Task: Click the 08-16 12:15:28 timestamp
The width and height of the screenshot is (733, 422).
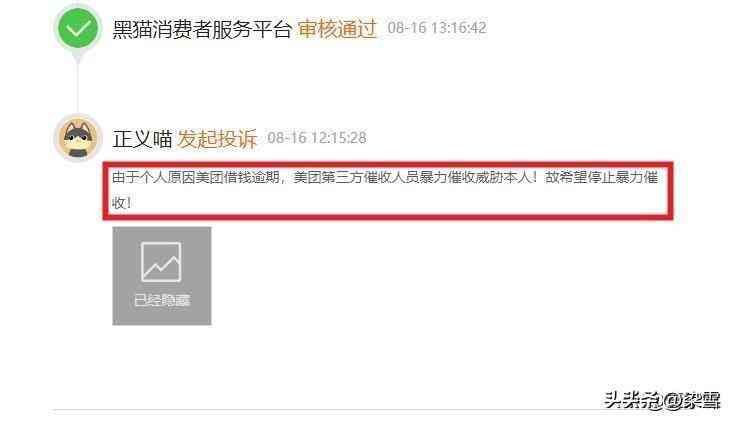Action: tap(317, 138)
